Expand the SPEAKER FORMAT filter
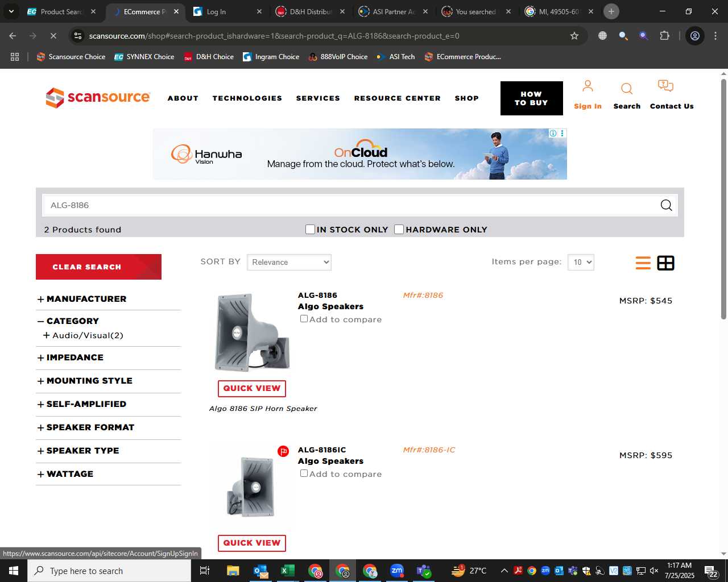Image resolution: width=728 pixels, height=582 pixels. (x=86, y=427)
